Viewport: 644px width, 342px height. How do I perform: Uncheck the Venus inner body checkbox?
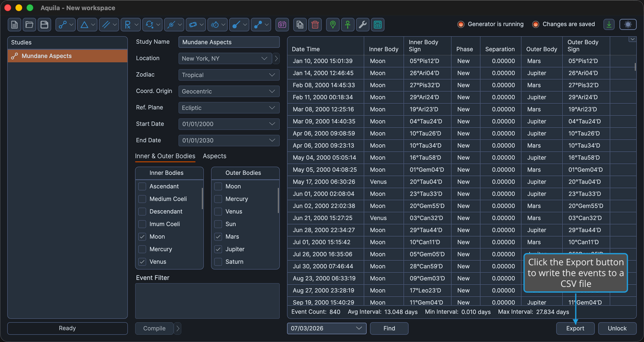point(142,262)
